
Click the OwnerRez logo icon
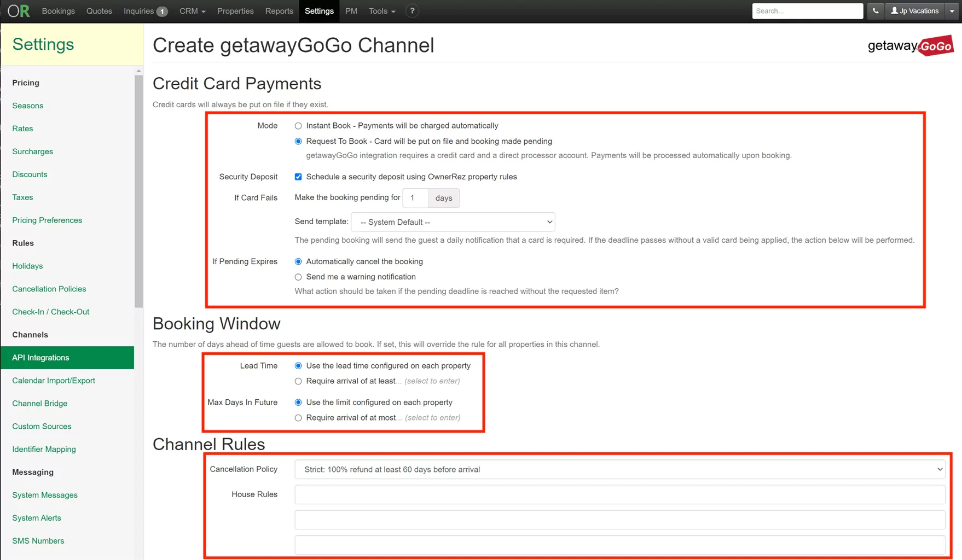tap(19, 11)
